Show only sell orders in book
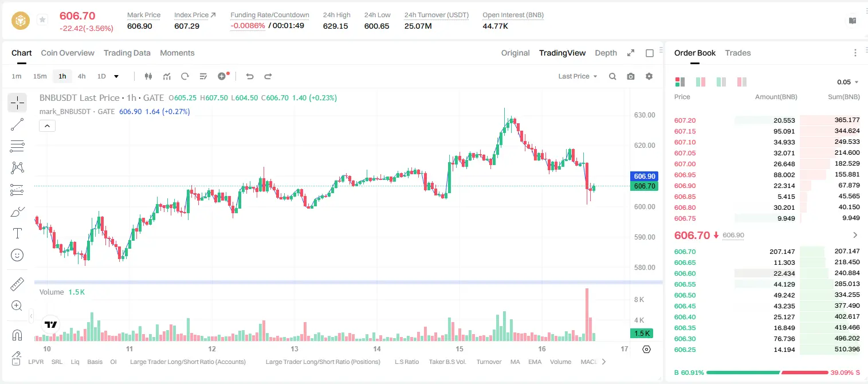868x384 pixels. (x=741, y=82)
